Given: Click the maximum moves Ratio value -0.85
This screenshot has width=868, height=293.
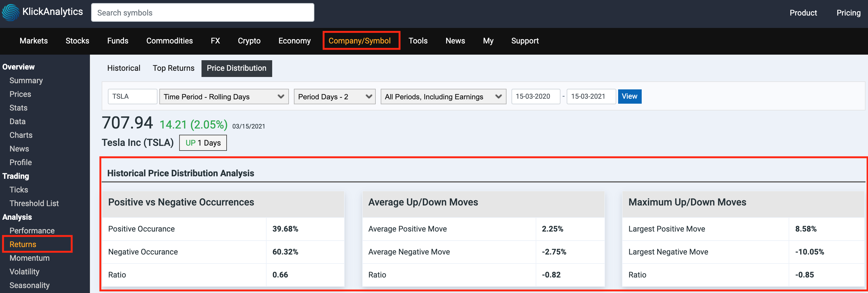Looking at the screenshot, I should (804, 275).
